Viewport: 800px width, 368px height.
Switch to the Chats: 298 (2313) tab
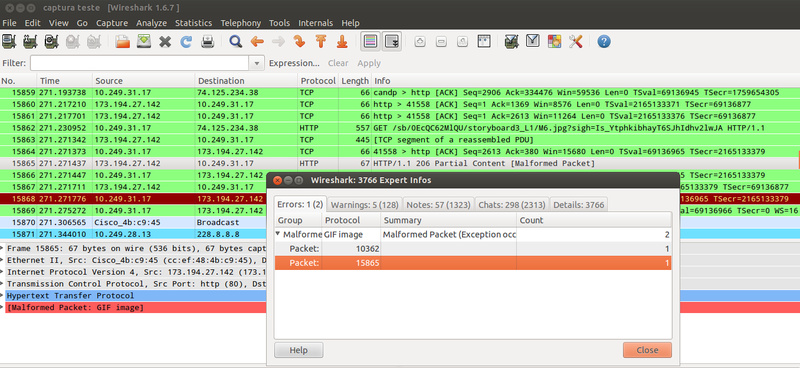tap(512, 205)
